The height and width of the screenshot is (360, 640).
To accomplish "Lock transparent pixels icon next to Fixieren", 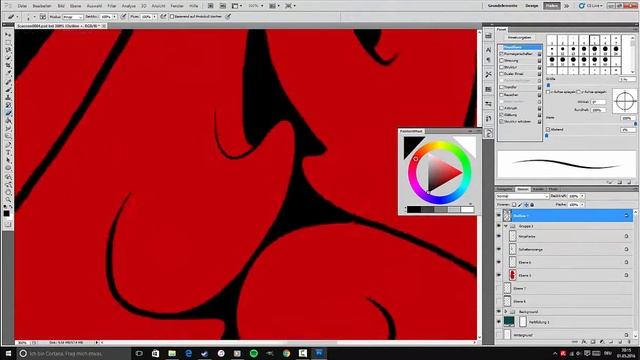I will (x=514, y=204).
